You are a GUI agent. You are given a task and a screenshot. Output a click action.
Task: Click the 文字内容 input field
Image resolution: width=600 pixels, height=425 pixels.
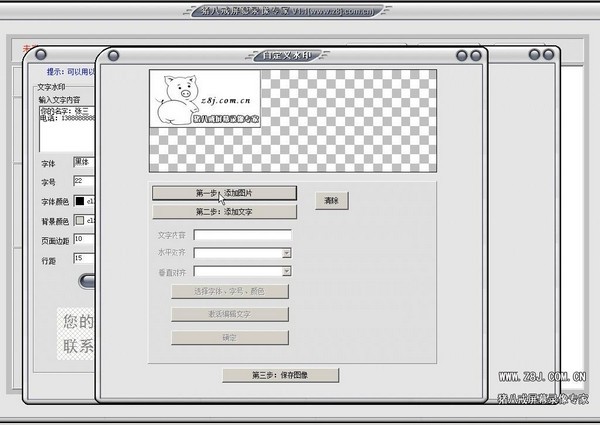pos(243,235)
